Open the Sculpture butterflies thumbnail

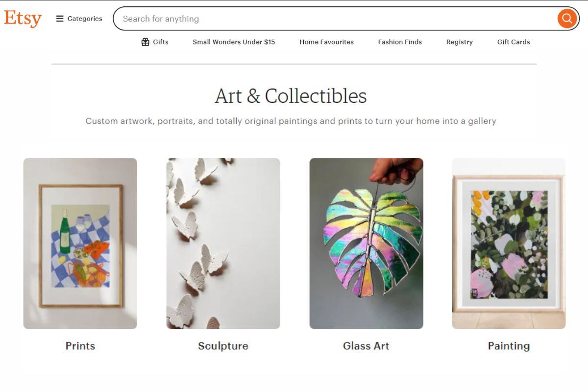tap(223, 243)
